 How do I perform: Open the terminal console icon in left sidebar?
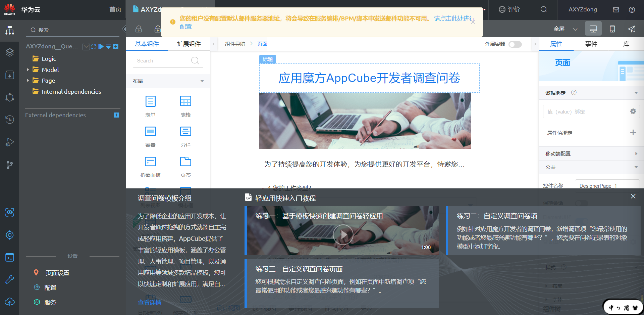pos(10,257)
